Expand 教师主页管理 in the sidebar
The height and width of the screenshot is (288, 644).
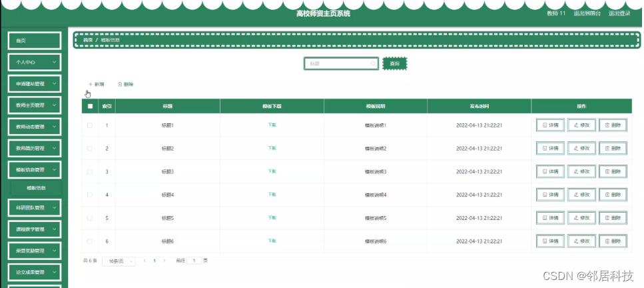tap(35, 105)
